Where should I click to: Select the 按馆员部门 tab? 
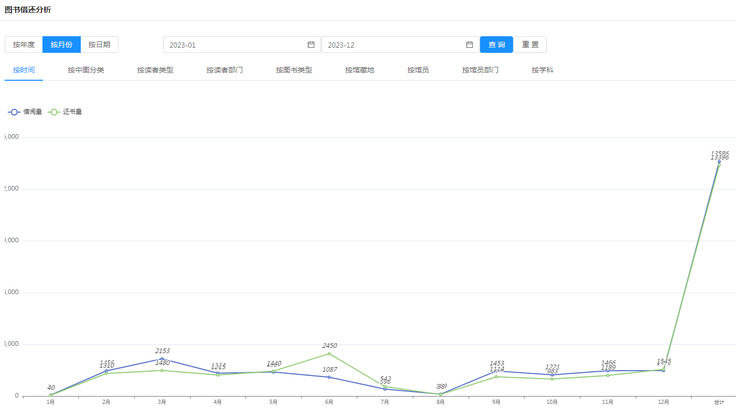[x=480, y=70]
